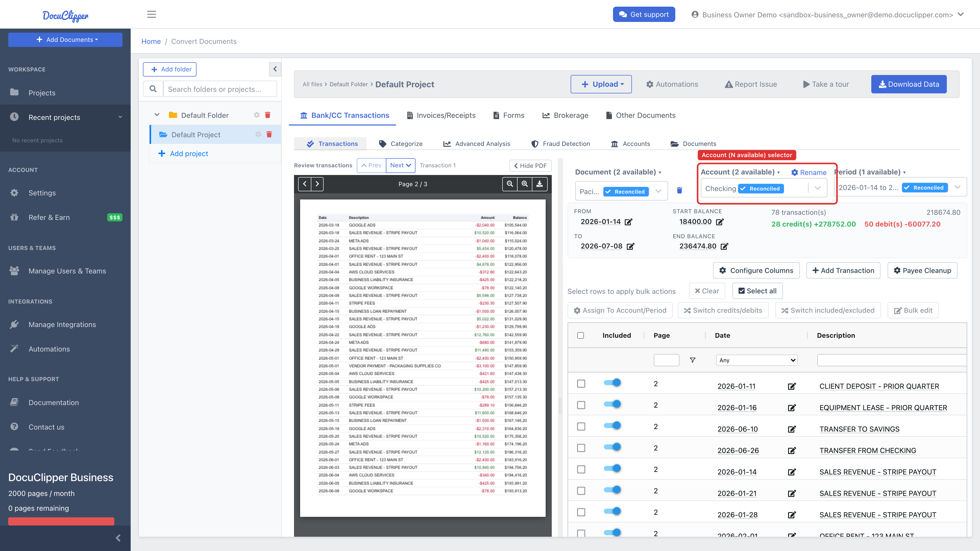Edit date of TRANSFER TO SAVINGS row
The height and width of the screenshot is (551, 980).
click(x=792, y=429)
